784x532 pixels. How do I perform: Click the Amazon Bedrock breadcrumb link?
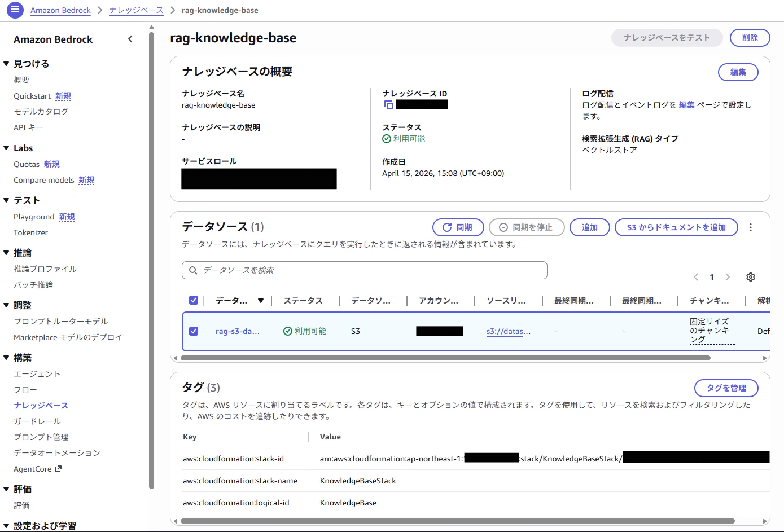click(x=60, y=10)
